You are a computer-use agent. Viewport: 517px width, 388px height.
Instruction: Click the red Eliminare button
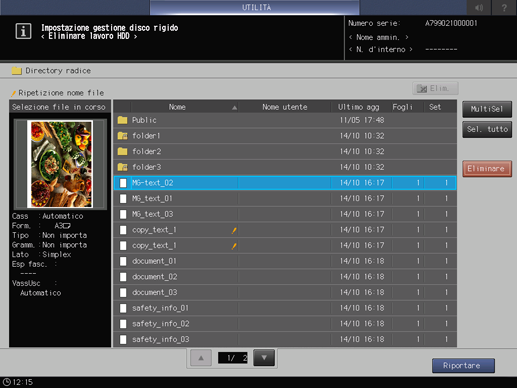[x=487, y=169]
